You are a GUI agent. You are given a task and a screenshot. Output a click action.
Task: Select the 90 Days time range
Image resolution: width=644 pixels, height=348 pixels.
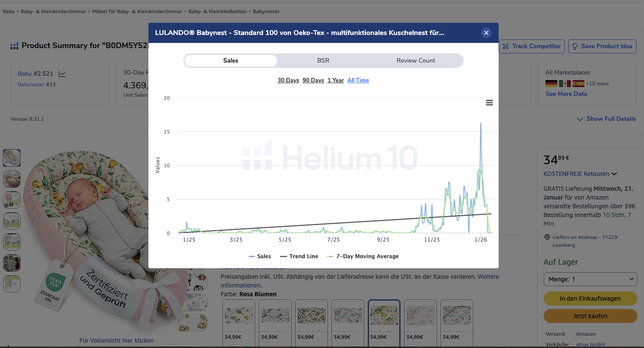313,80
